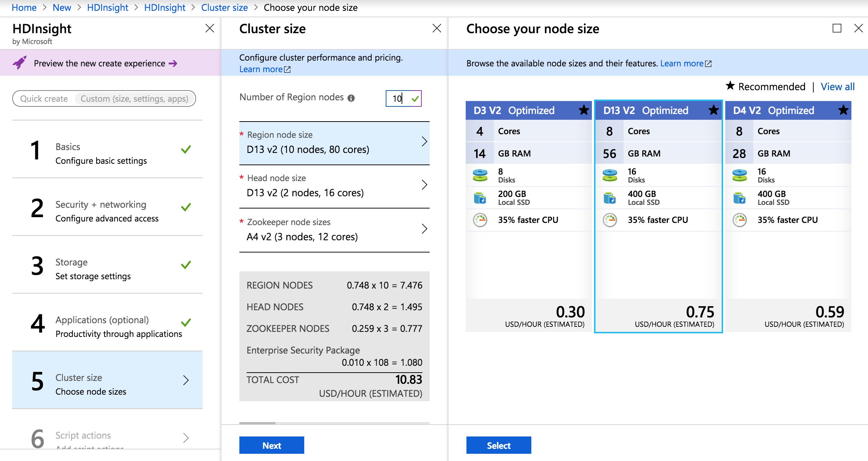Go to New in breadcrumb
The height and width of the screenshot is (461, 868).
pos(62,8)
